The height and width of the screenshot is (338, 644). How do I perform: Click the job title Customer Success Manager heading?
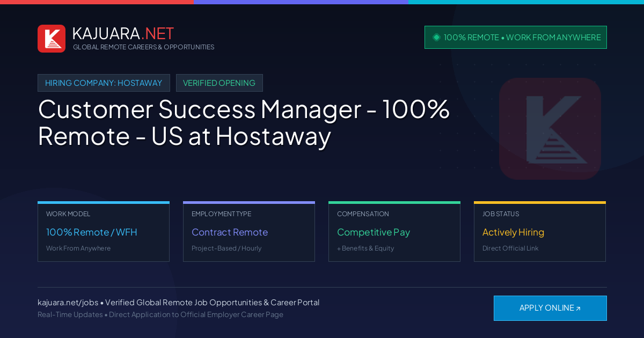[244, 122]
